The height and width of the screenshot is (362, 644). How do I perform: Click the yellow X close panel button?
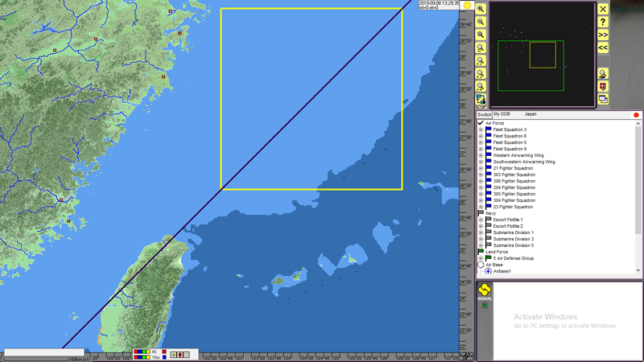[603, 9]
